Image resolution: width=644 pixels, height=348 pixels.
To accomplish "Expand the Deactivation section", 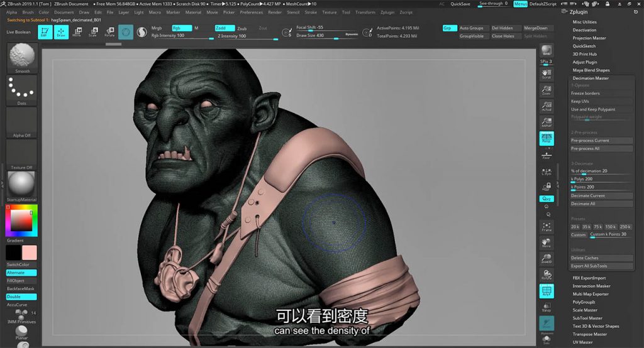I will 584,30.
